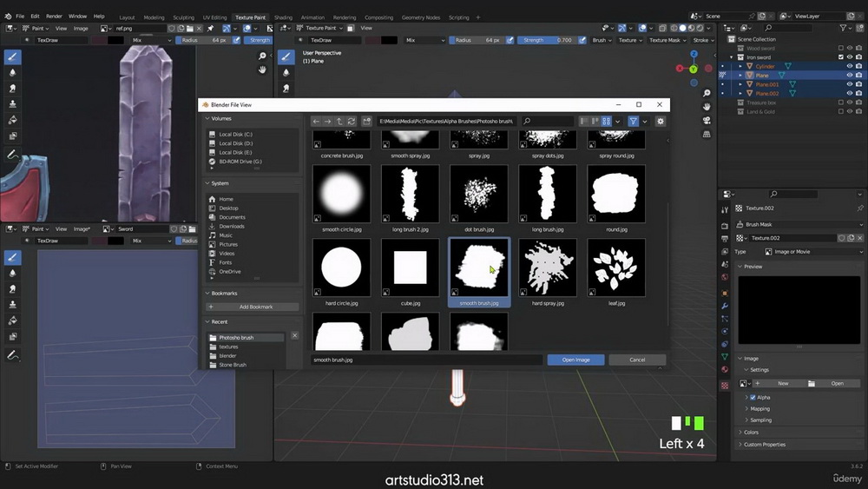
Task: Go to parent directory in file view
Action: [x=339, y=122]
